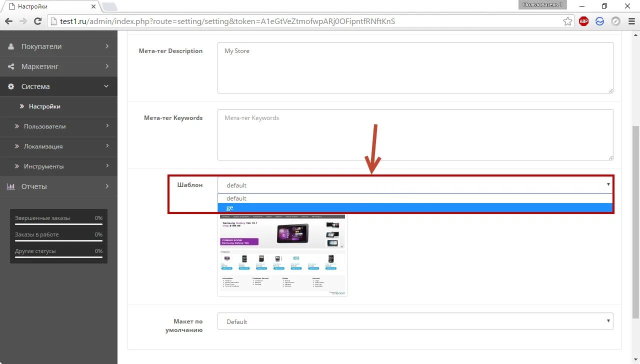
Task: Click page icon in address bar
Action: point(54,21)
